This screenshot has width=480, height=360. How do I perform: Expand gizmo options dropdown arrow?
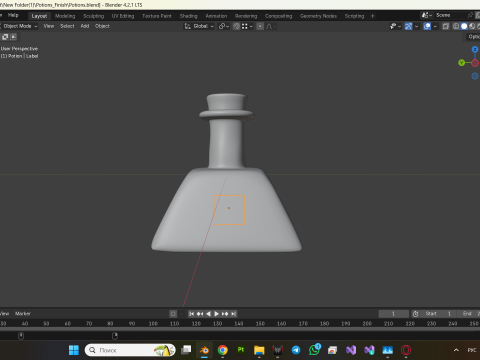tap(416, 26)
